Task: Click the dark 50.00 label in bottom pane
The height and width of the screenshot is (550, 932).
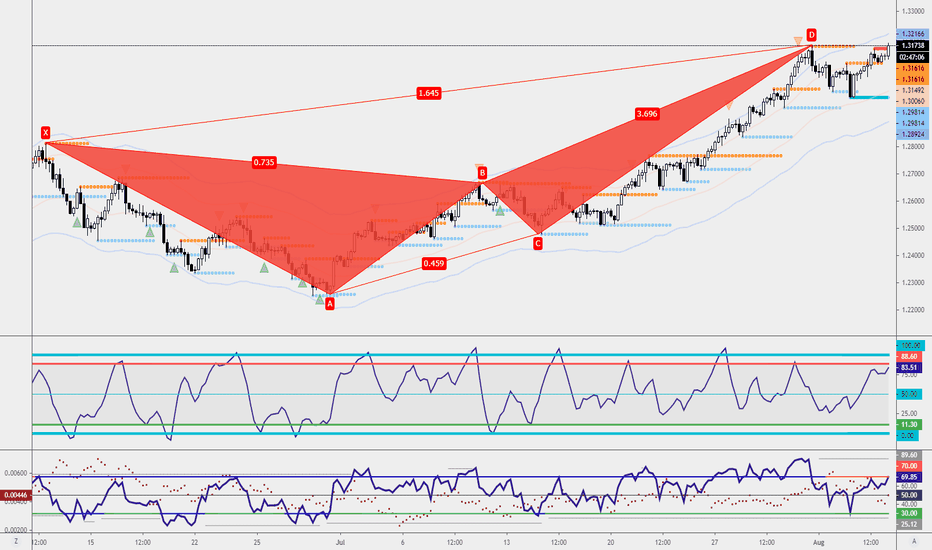Action: 909,495
